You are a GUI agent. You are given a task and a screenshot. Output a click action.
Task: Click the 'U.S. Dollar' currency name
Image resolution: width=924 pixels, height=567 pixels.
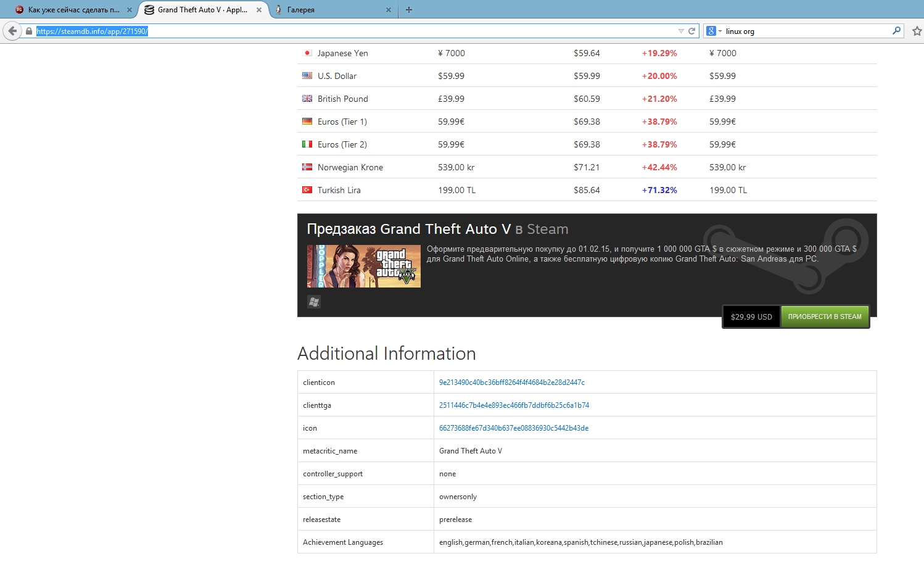click(337, 76)
